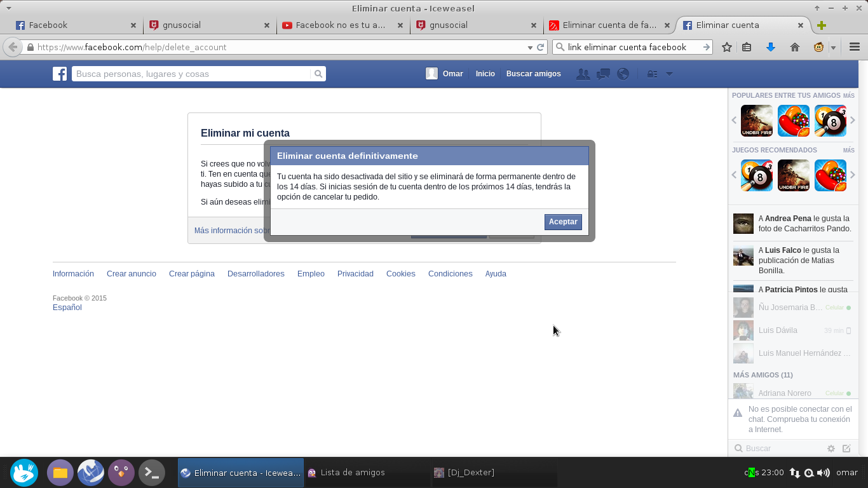Click the search magnifier in Facebook search

coord(318,74)
